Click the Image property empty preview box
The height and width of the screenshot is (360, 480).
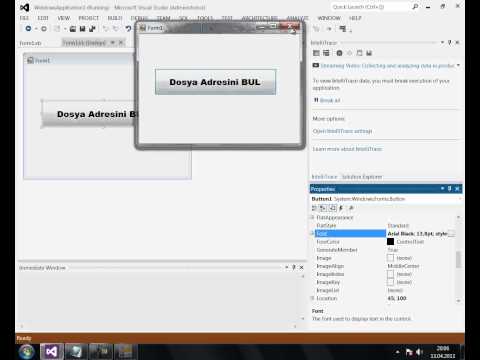point(390,258)
